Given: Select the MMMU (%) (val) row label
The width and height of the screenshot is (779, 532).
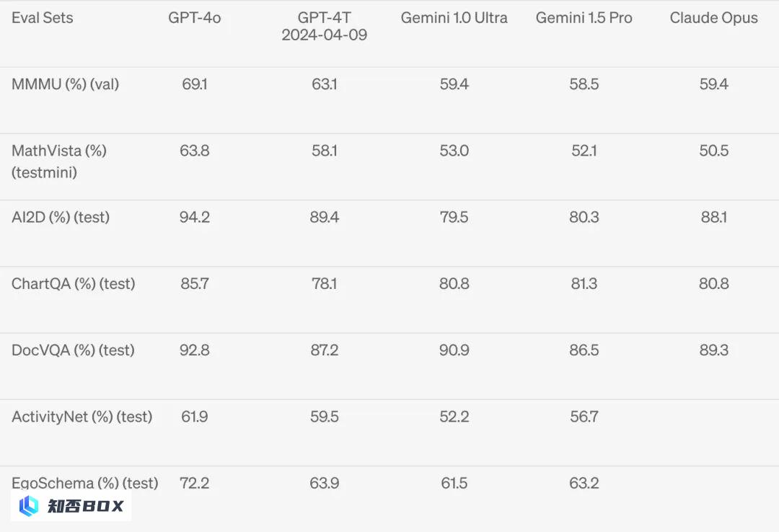Looking at the screenshot, I should point(65,84).
